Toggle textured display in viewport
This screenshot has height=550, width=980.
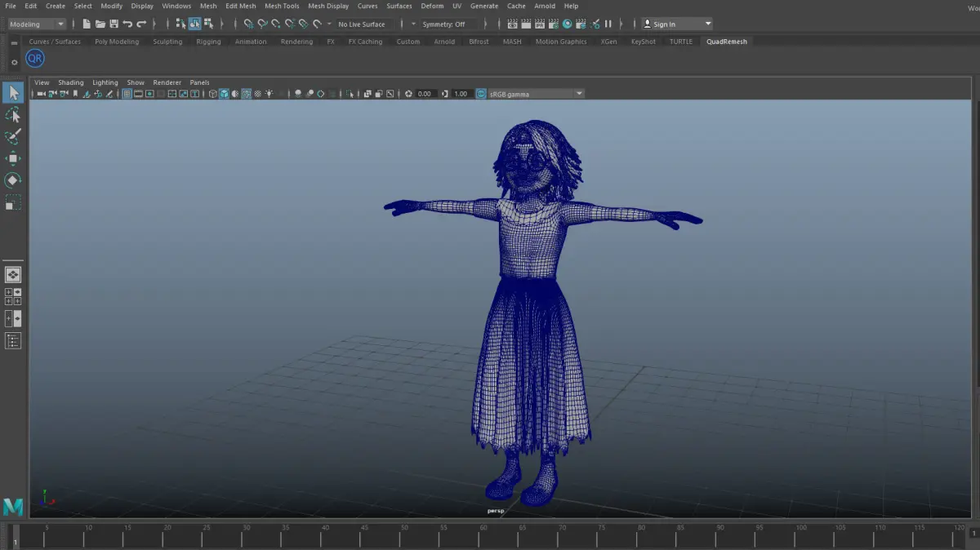tap(257, 94)
